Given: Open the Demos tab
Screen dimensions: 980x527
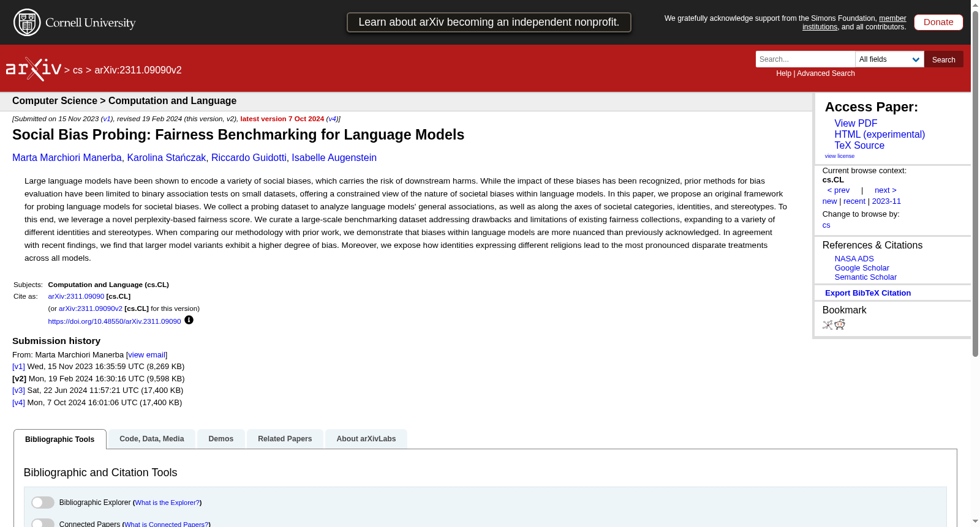Looking at the screenshot, I should point(221,439).
